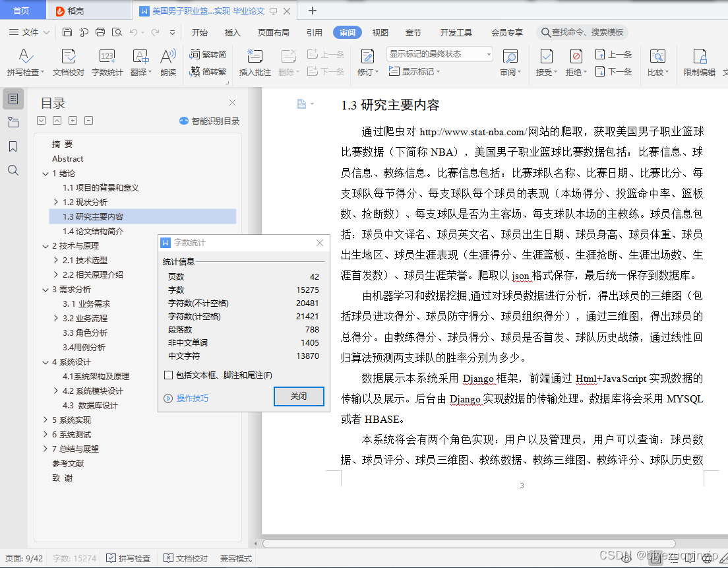Open the 翻译 translate tool
Screen dimensions: 728x568
coord(140,62)
